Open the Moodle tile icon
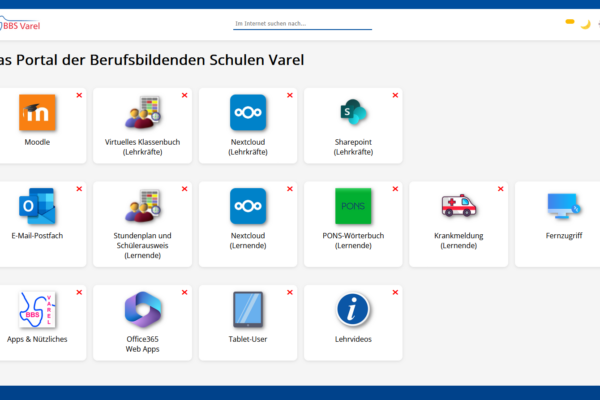600x400 pixels. [x=37, y=113]
